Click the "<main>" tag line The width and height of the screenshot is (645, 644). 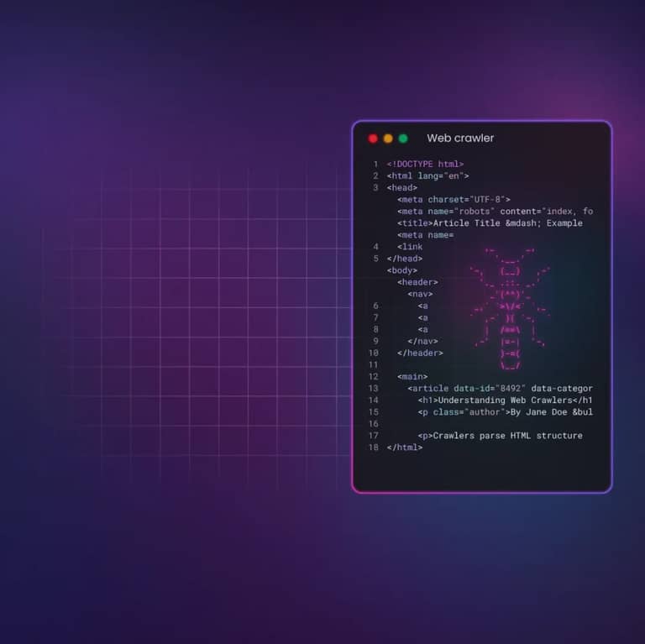click(x=412, y=377)
